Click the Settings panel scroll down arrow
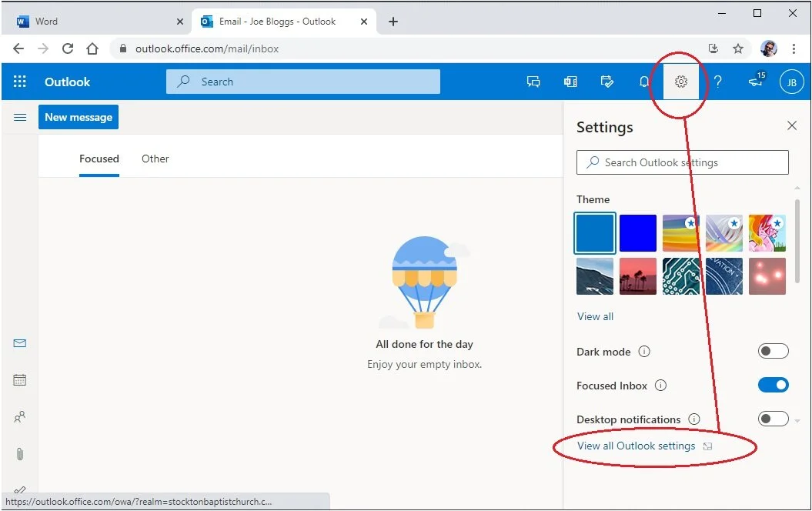Image resolution: width=812 pixels, height=511 pixels. pyautogui.click(x=797, y=420)
